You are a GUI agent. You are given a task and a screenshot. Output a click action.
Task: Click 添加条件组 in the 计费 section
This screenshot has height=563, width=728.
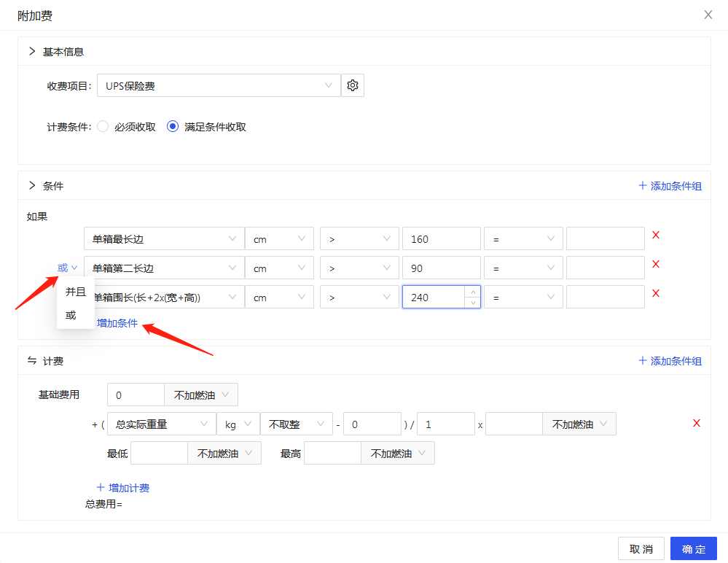pyautogui.click(x=670, y=361)
